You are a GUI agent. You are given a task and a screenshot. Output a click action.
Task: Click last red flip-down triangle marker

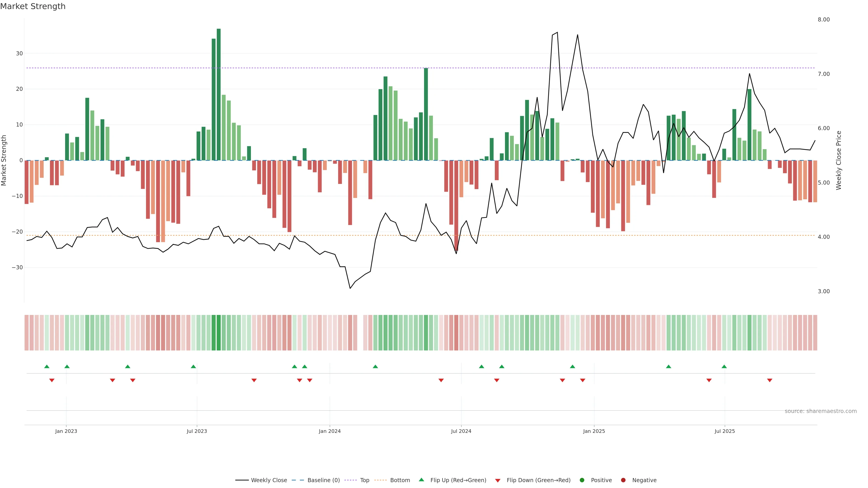pos(770,380)
